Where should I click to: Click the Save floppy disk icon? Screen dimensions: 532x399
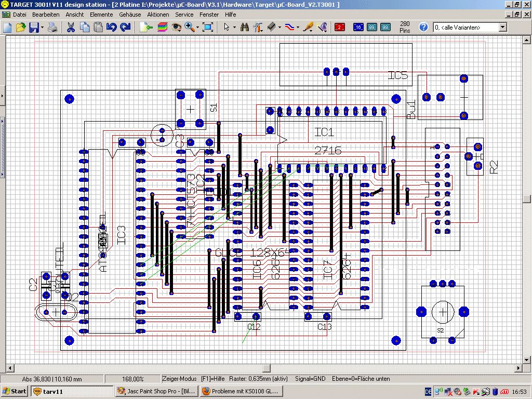pos(34,27)
